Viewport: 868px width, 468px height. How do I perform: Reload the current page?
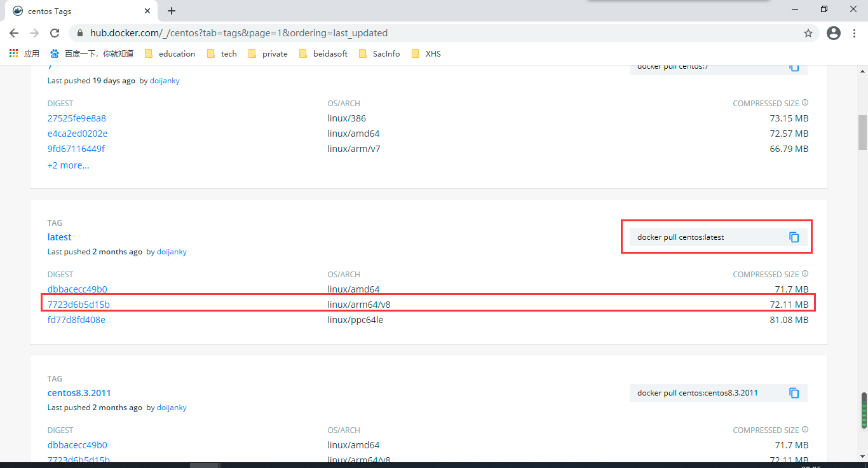[55, 33]
